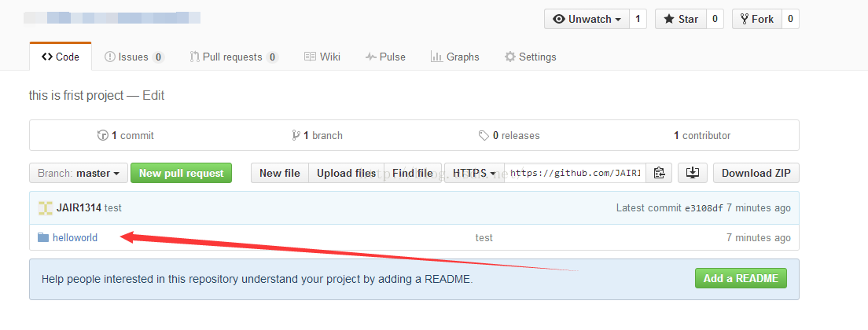Open the Graphs tab
Screen dimensions: 868x330
tap(455, 57)
